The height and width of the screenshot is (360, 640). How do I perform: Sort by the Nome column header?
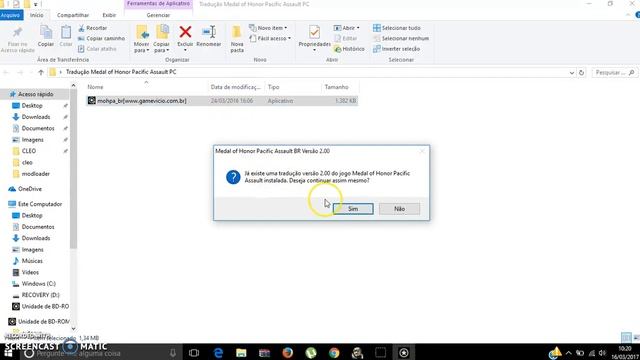(146, 87)
